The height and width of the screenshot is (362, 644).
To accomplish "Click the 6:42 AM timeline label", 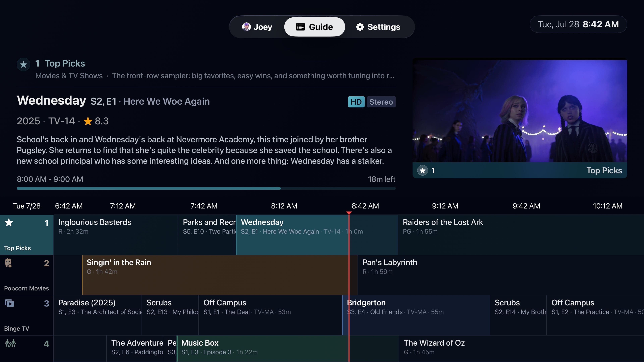I will (69, 206).
